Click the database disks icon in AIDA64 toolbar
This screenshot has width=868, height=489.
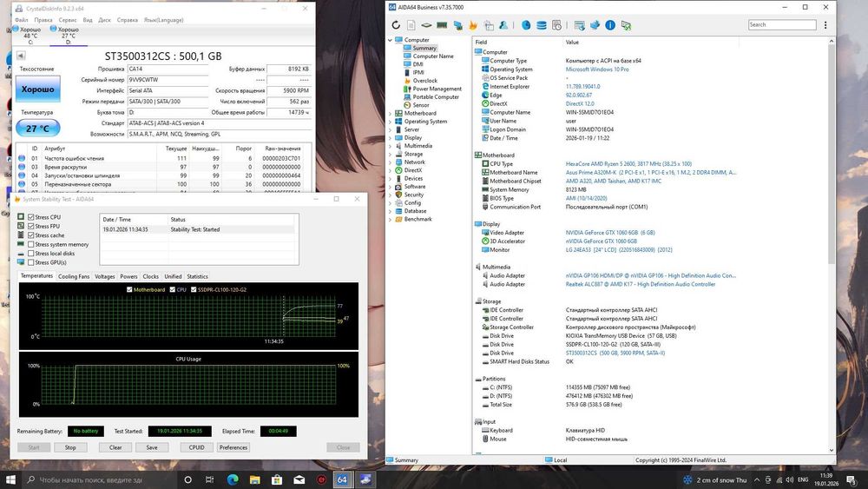tap(542, 25)
